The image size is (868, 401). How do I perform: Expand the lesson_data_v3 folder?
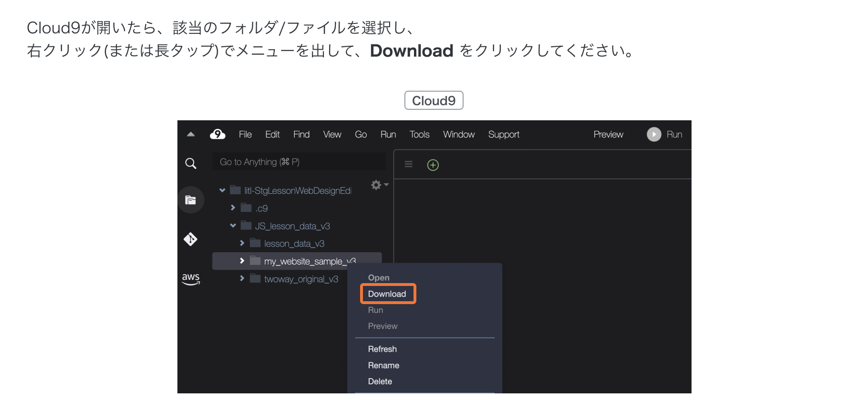tap(242, 243)
